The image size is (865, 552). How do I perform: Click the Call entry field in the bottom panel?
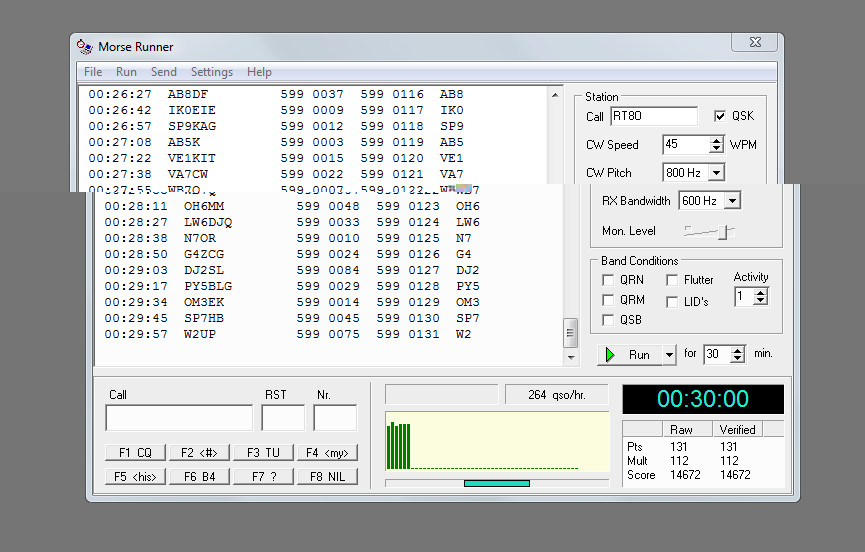[179, 418]
